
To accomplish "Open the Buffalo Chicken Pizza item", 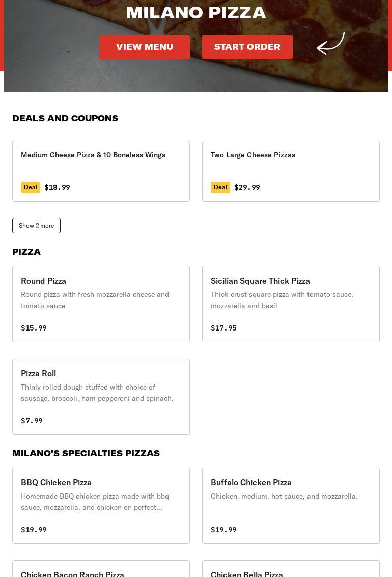I will point(291,505).
